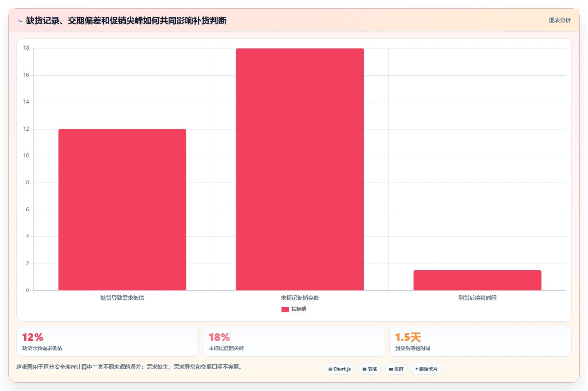The height and width of the screenshot is (391, 588).
Task: Select the 1.5天 到货后待检时间 stat card
Action: click(x=480, y=341)
